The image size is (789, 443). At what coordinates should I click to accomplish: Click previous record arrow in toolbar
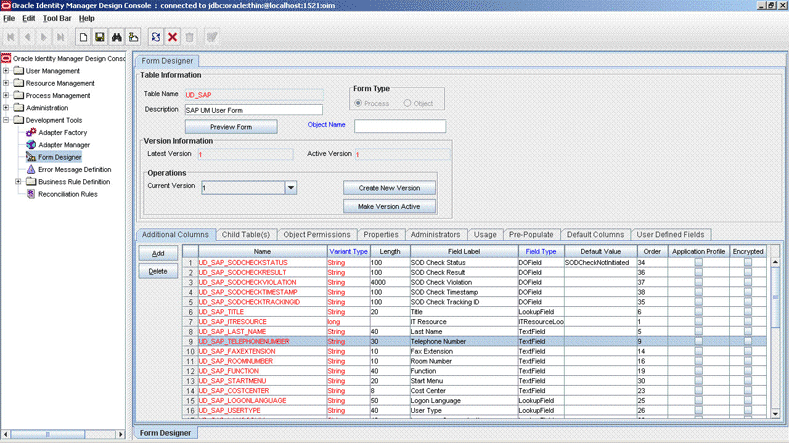tap(27, 37)
